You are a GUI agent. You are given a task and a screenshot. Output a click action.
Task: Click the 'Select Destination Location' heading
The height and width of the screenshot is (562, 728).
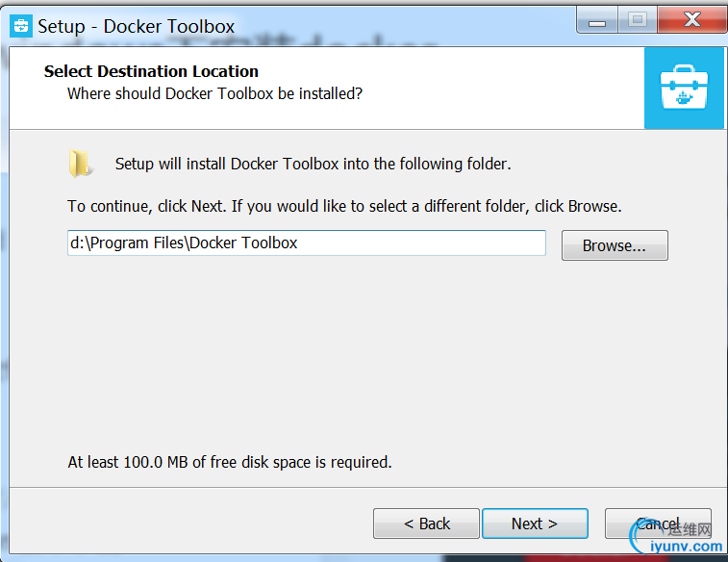151,71
